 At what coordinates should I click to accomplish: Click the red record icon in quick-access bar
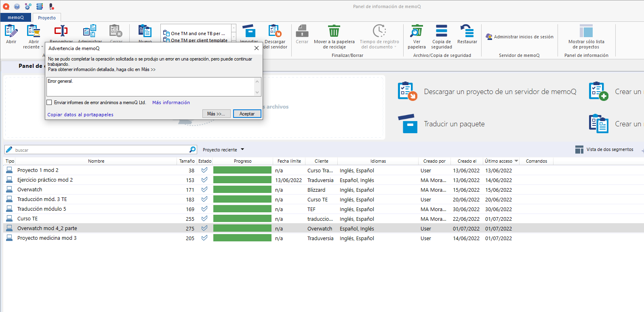(x=6, y=6)
